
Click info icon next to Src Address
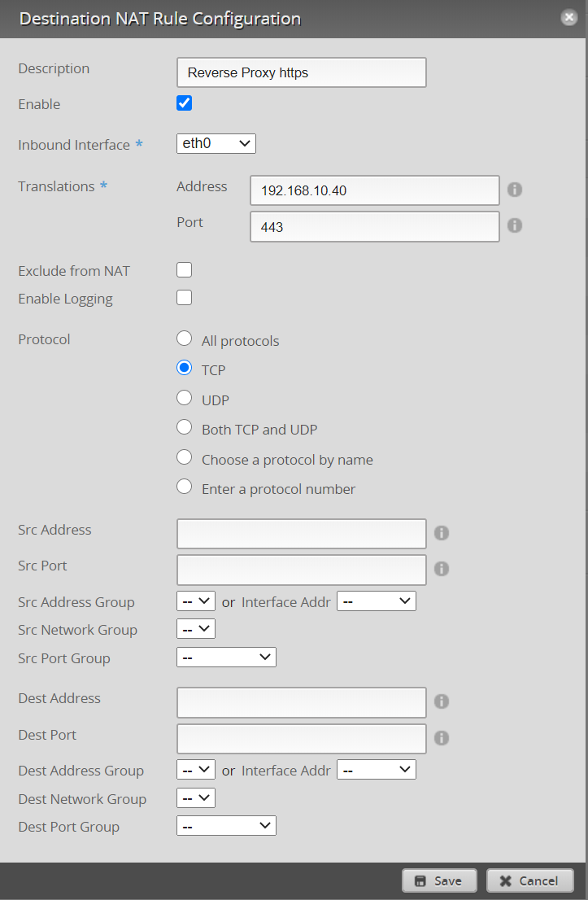tap(442, 533)
